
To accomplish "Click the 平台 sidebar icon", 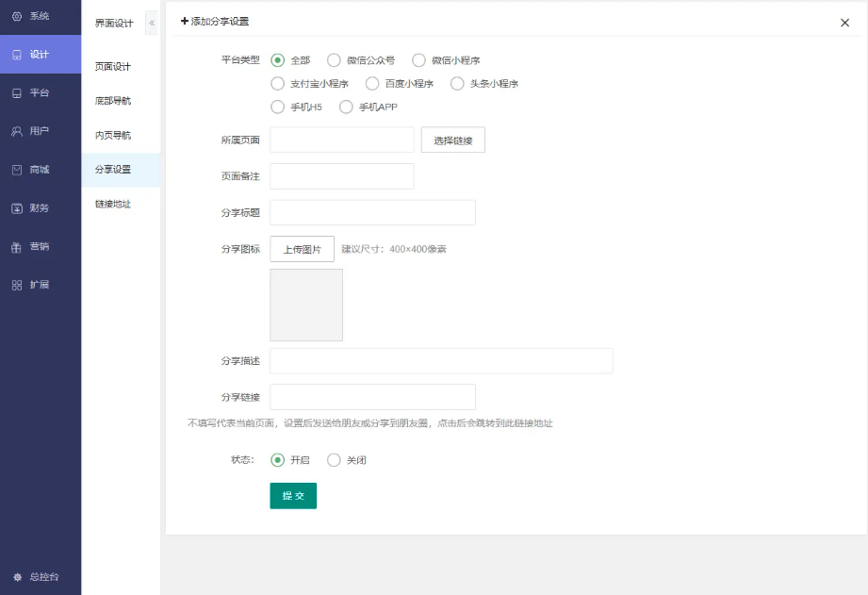I will click(x=17, y=93).
